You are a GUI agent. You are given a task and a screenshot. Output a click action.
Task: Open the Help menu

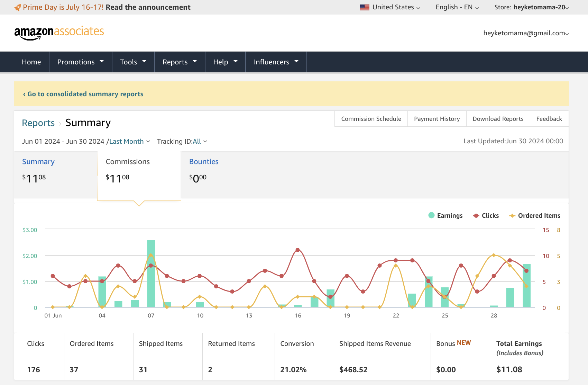click(225, 62)
